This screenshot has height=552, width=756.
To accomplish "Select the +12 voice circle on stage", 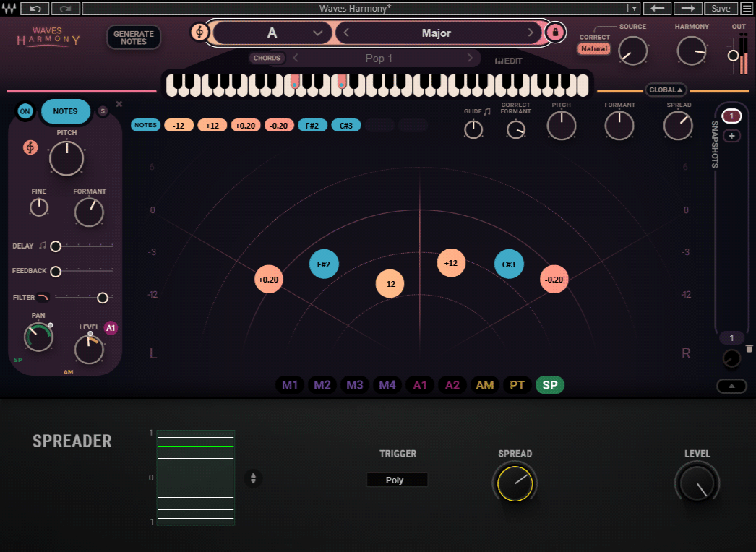I will pos(451,263).
